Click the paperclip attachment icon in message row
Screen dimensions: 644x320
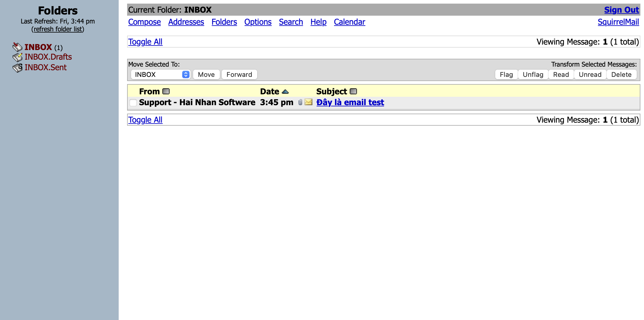[x=300, y=102]
